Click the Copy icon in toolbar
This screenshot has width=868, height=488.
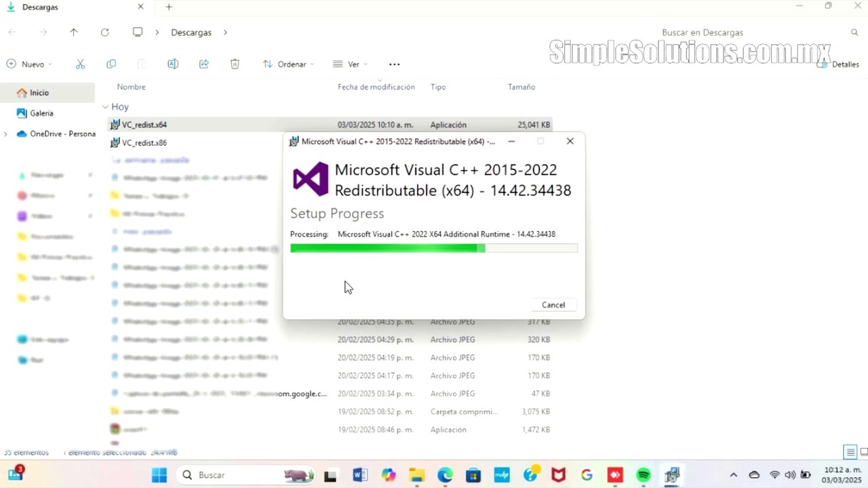pos(111,64)
